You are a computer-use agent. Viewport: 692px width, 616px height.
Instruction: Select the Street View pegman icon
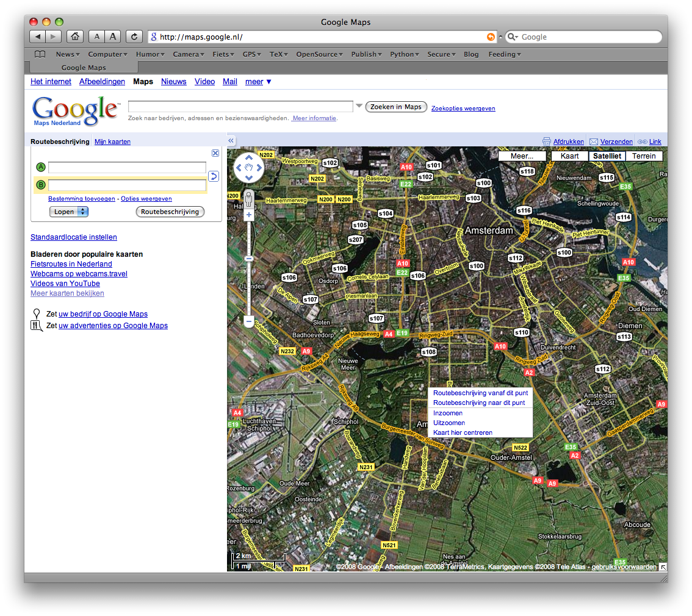[249, 199]
